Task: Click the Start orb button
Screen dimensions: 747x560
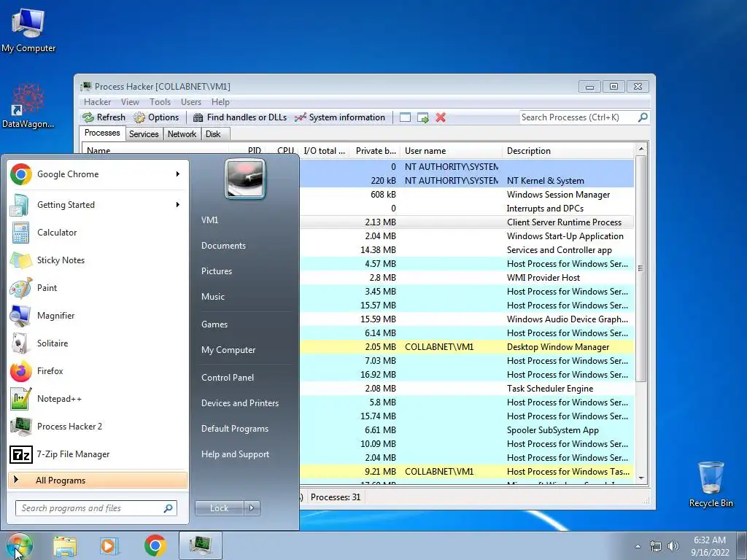Action: [x=19, y=545]
